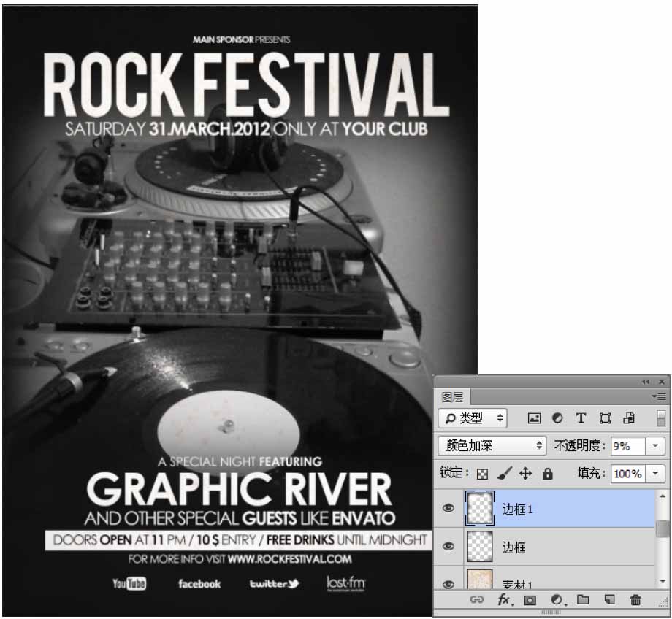Click the 填充 100% input field
The image size is (672, 619).
[628, 474]
